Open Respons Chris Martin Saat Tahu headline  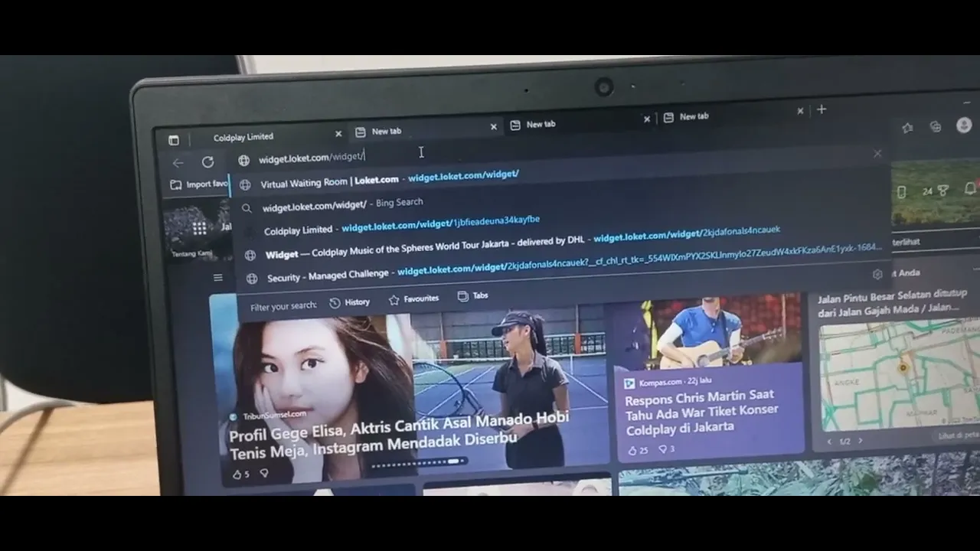[701, 412]
